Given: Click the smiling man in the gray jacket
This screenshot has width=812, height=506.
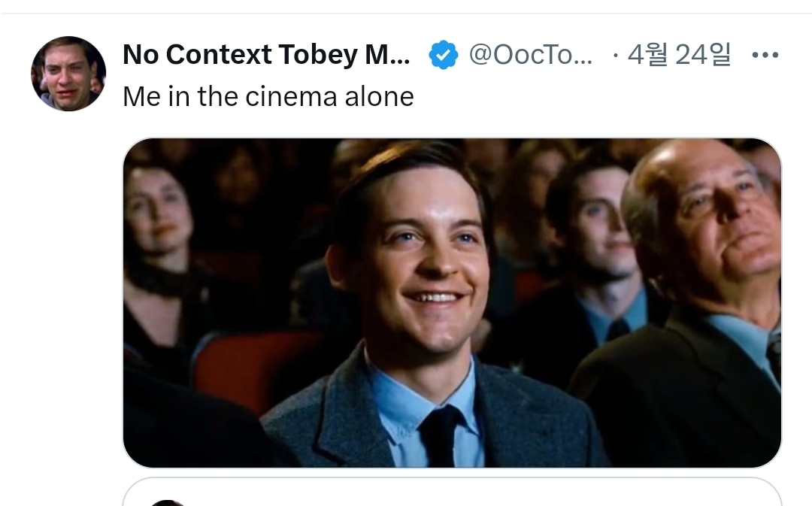Looking at the screenshot, I should pos(425,305).
